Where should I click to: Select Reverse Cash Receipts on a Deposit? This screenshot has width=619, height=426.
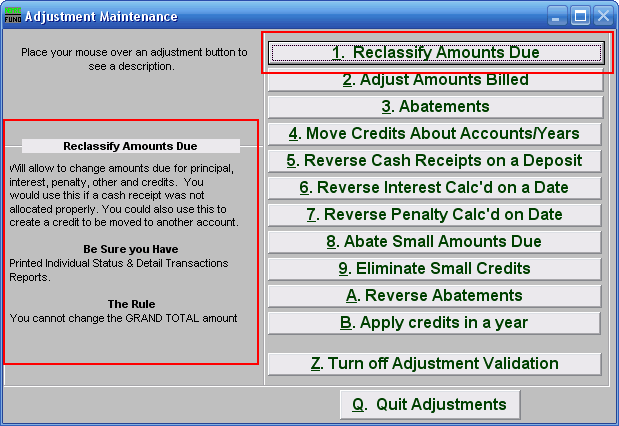tap(435, 161)
